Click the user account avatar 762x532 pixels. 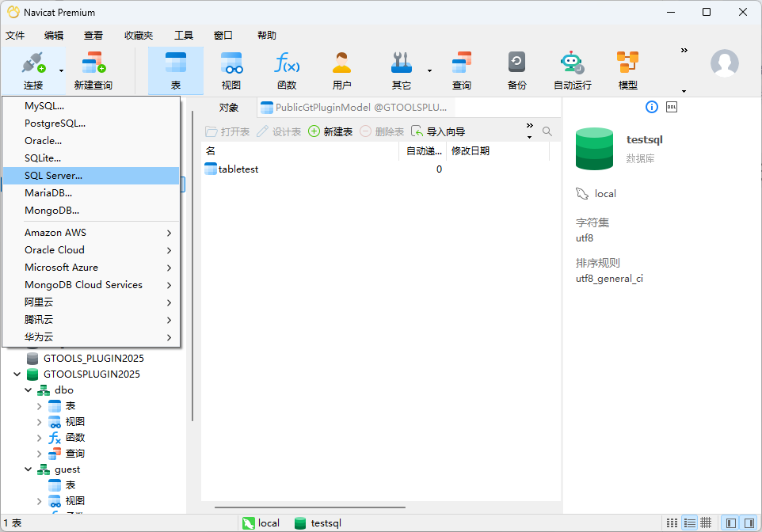point(725,63)
